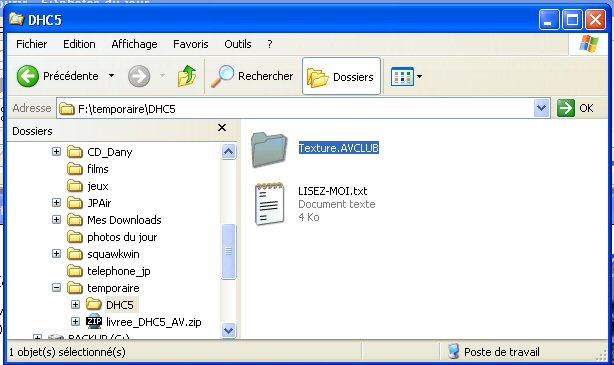Open the Rechercher search tool
The width and height of the screenshot is (614, 365).
252,76
